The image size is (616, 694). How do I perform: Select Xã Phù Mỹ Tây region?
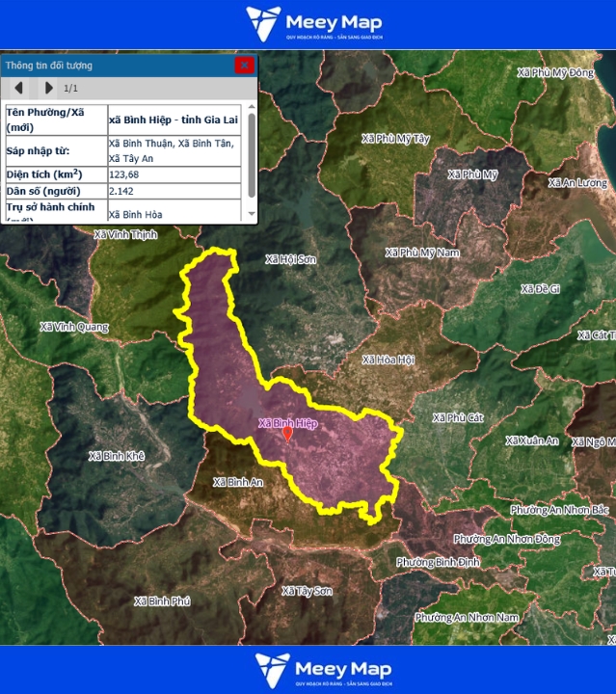click(x=395, y=139)
